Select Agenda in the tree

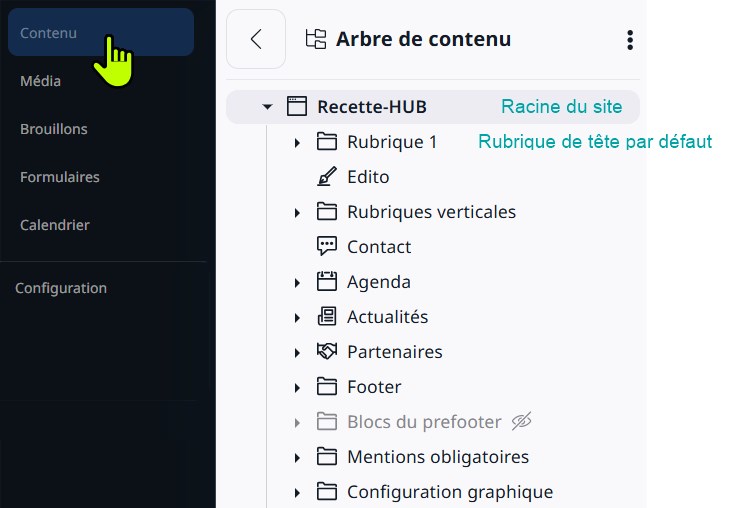(379, 282)
